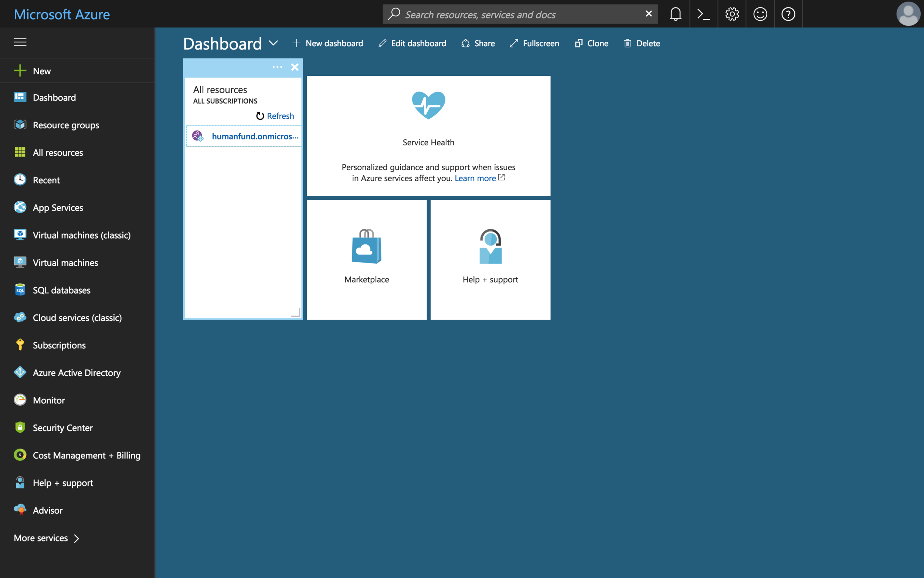
Task: Click the feedback smiley icon
Action: (x=760, y=14)
